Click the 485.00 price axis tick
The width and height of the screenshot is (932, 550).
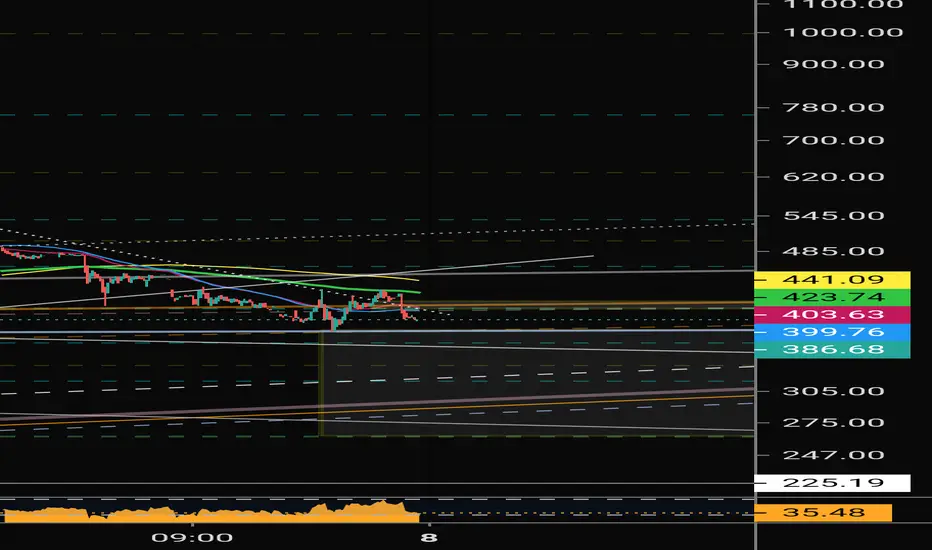point(833,251)
